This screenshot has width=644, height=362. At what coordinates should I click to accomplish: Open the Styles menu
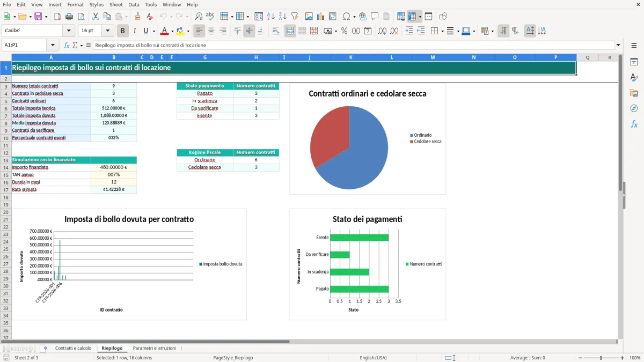(x=97, y=4)
